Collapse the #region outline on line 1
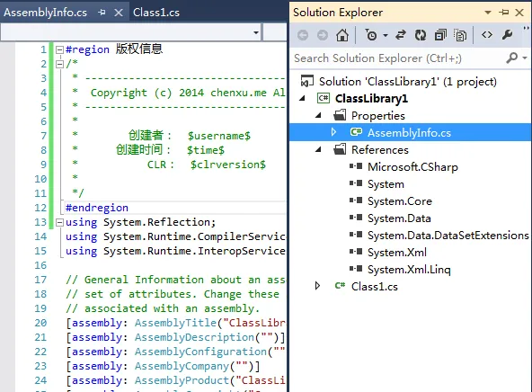This screenshot has height=392, width=532. (x=59, y=49)
